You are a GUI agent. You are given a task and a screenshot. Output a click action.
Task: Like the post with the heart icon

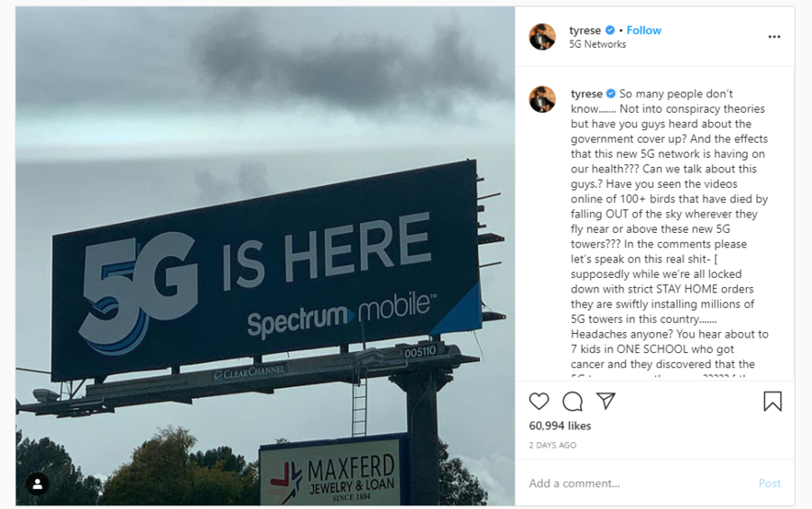539,402
